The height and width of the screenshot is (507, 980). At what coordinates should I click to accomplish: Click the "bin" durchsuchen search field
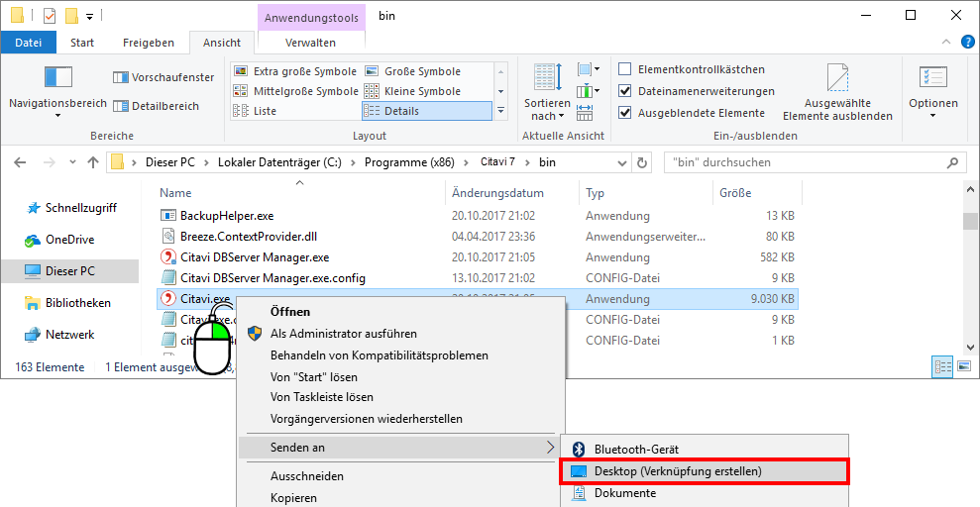tap(815, 163)
